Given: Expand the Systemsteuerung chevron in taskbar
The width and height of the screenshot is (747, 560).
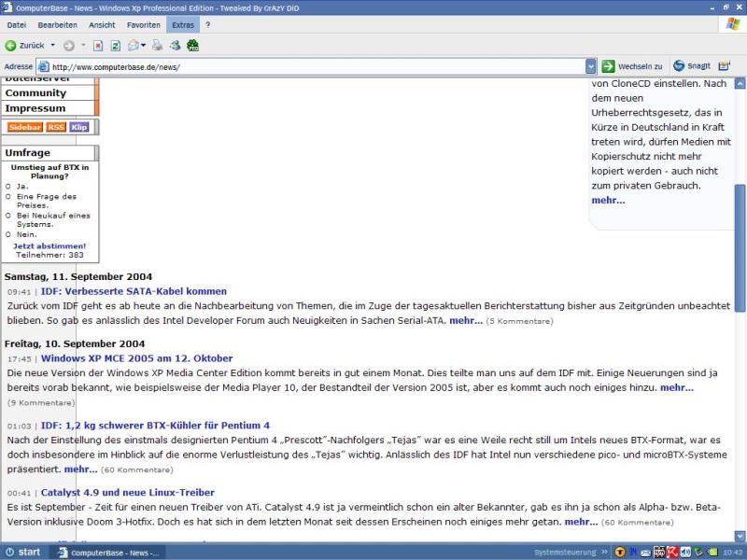Looking at the screenshot, I should (x=604, y=553).
